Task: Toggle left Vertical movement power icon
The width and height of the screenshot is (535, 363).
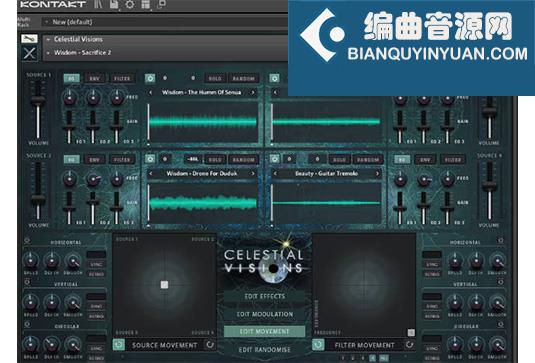Action: coord(27,282)
